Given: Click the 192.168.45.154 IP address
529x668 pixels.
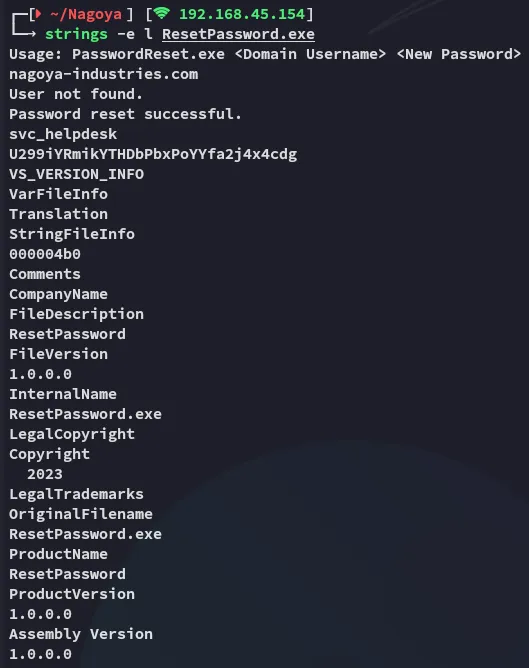Looking at the screenshot, I should 242,14.
